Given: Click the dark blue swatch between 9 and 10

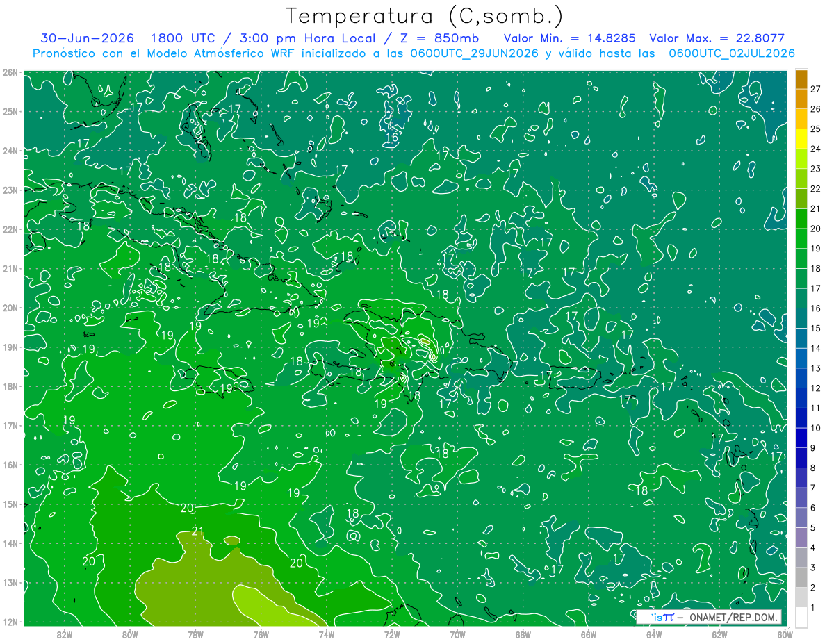Looking at the screenshot, I should pos(801,438).
